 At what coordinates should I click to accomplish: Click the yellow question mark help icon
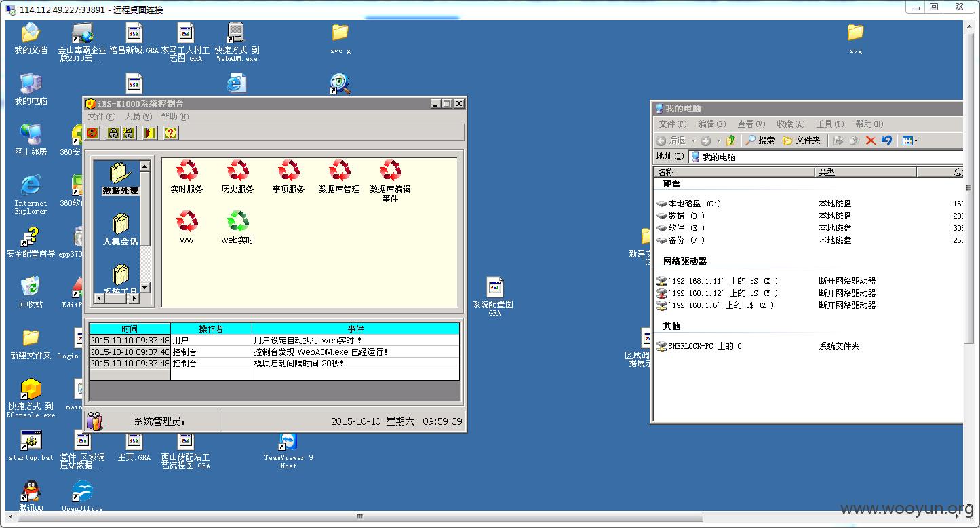click(x=171, y=133)
